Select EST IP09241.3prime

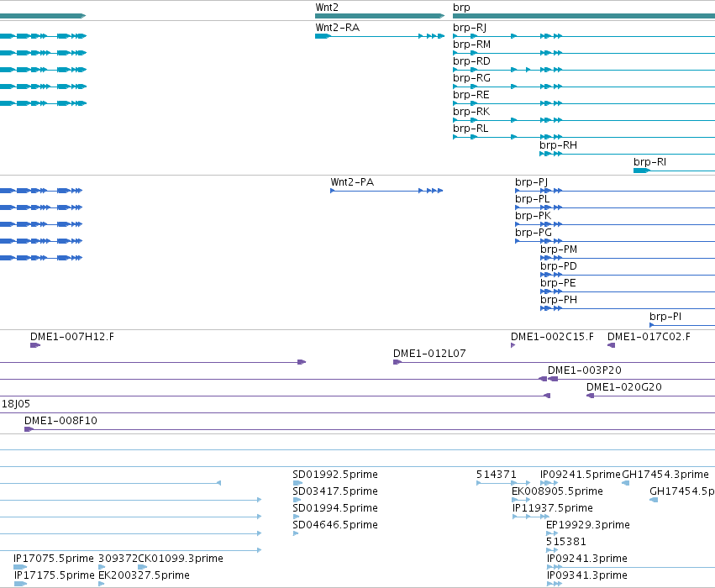click(586, 559)
